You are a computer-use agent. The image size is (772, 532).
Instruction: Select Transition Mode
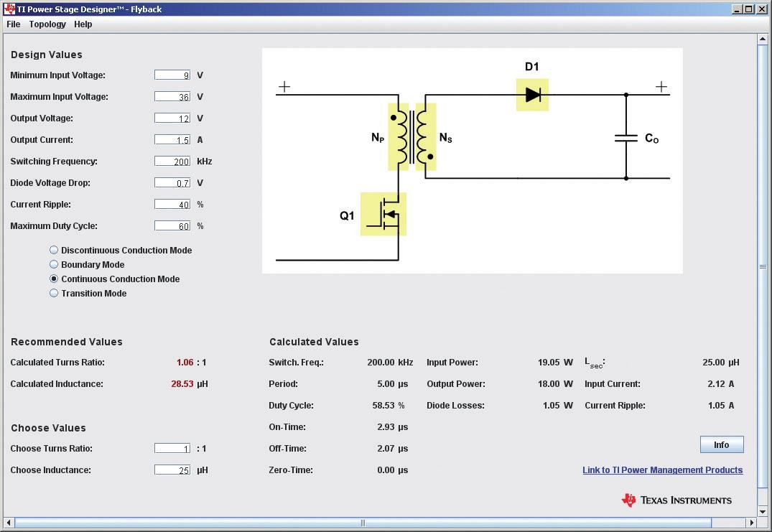(x=54, y=293)
